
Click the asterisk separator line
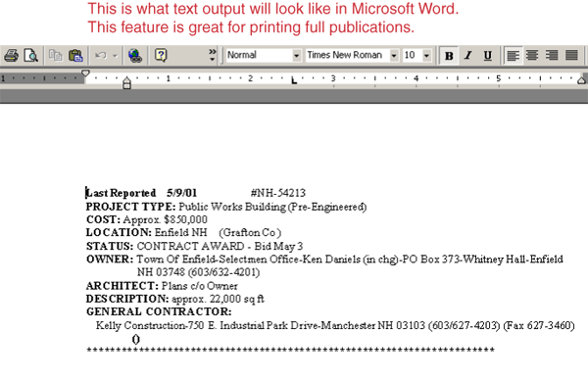pos(290,351)
